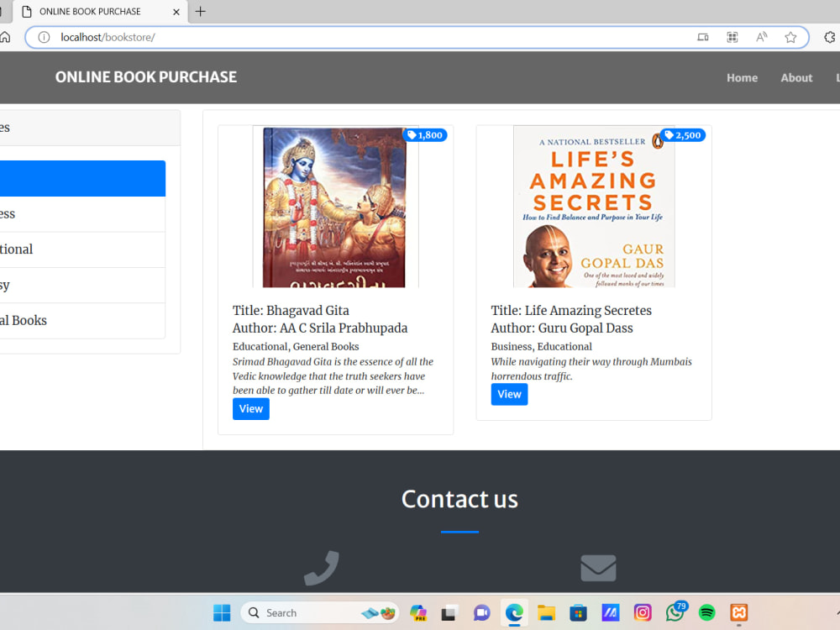This screenshot has width=840, height=630.
Task: Open WhatsApp with 79 notifications
Action: [675, 612]
